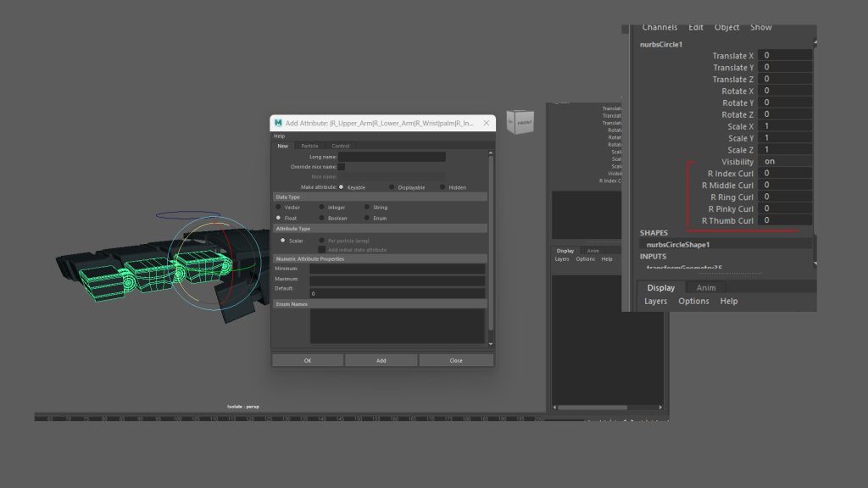868x488 pixels.
Task: Switch to the Control tab
Action: (341, 146)
